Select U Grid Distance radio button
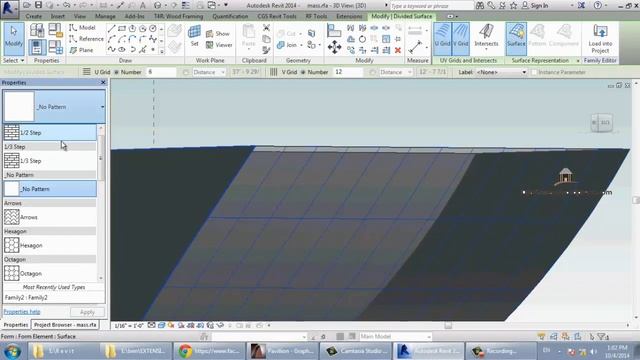The width and height of the screenshot is (640, 360). tap(186, 72)
